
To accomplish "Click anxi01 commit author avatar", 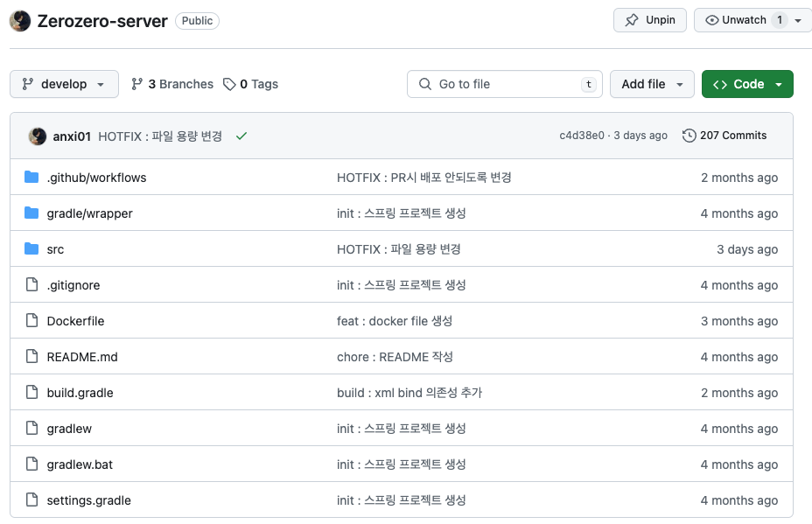I will pos(38,136).
